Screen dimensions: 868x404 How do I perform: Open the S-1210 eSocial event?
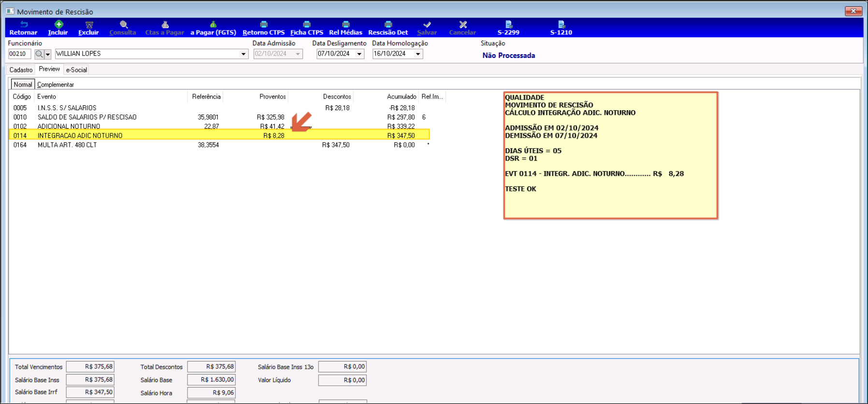coord(561,24)
